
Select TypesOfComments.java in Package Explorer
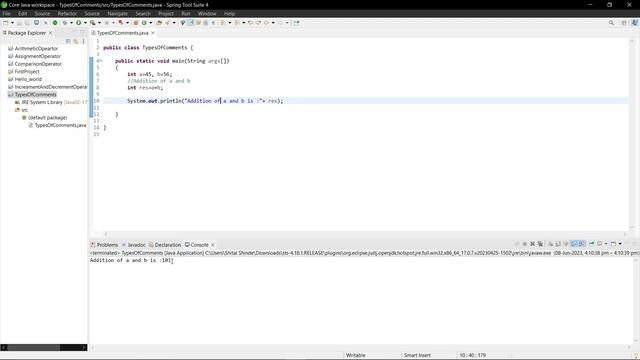tap(60, 125)
